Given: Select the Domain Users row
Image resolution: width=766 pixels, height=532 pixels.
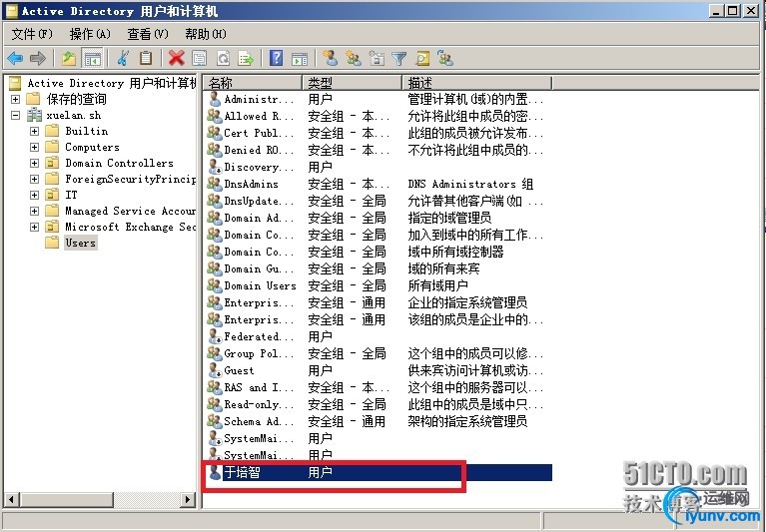Looking at the screenshot, I should [378, 285].
